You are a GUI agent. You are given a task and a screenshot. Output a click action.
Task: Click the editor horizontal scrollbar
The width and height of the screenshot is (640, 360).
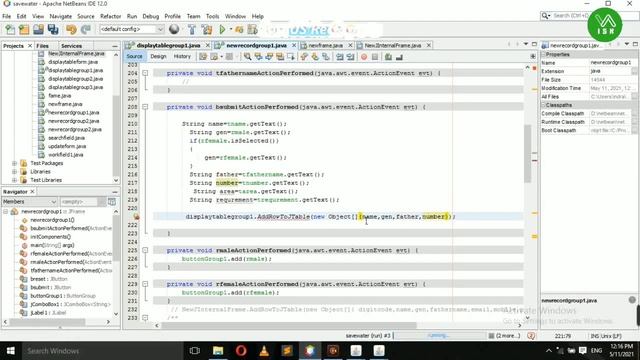tap(289, 325)
